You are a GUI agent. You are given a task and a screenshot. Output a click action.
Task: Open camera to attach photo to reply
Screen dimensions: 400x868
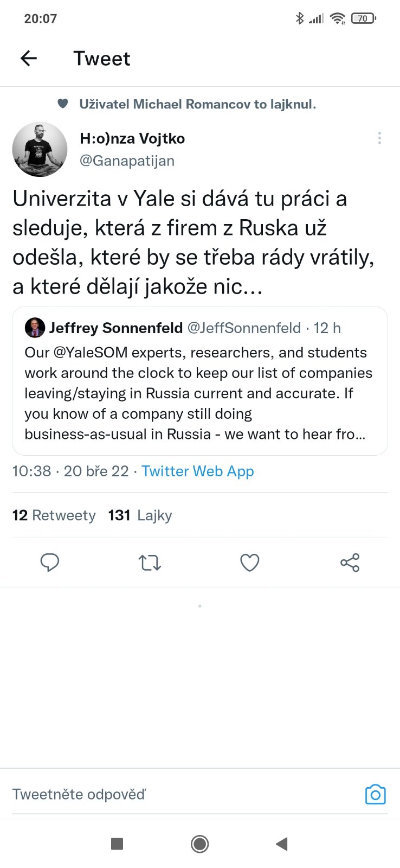click(x=375, y=794)
